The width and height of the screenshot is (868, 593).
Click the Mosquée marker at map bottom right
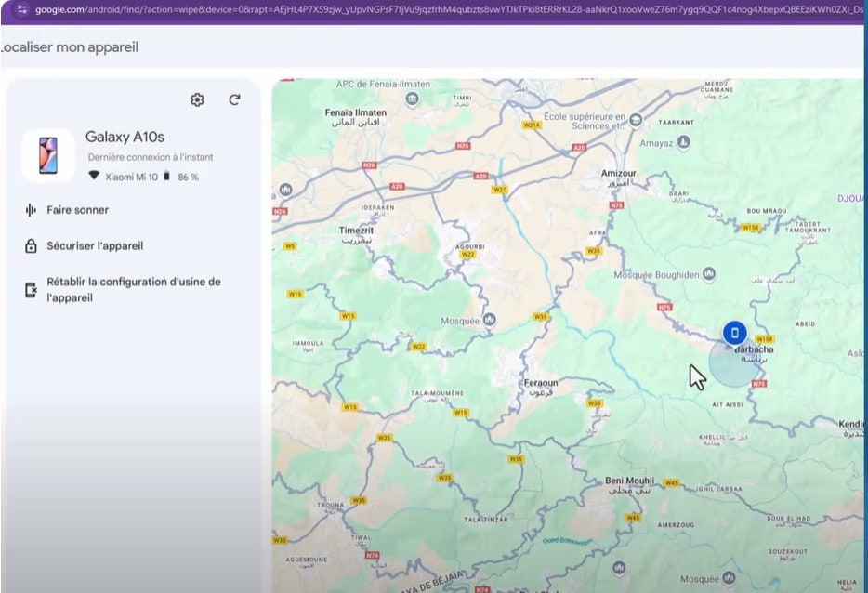point(729,579)
